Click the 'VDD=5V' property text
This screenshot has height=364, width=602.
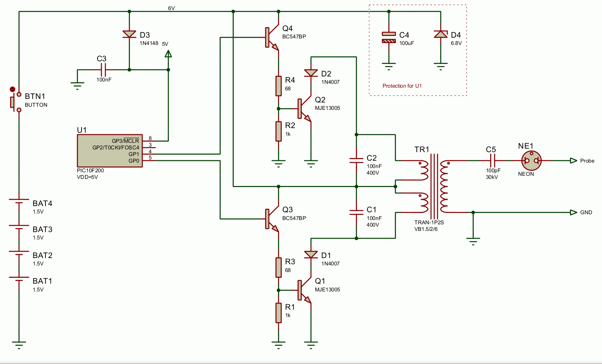[x=87, y=177]
